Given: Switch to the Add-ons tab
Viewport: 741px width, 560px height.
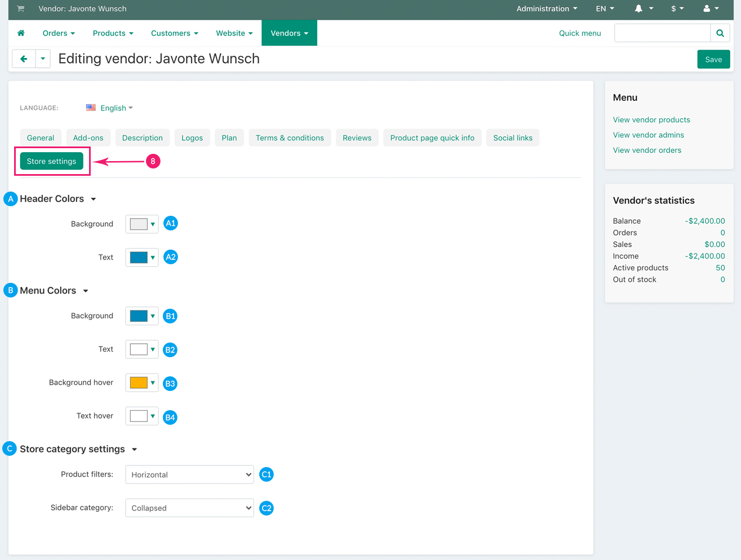Looking at the screenshot, I should pos(88,138).
